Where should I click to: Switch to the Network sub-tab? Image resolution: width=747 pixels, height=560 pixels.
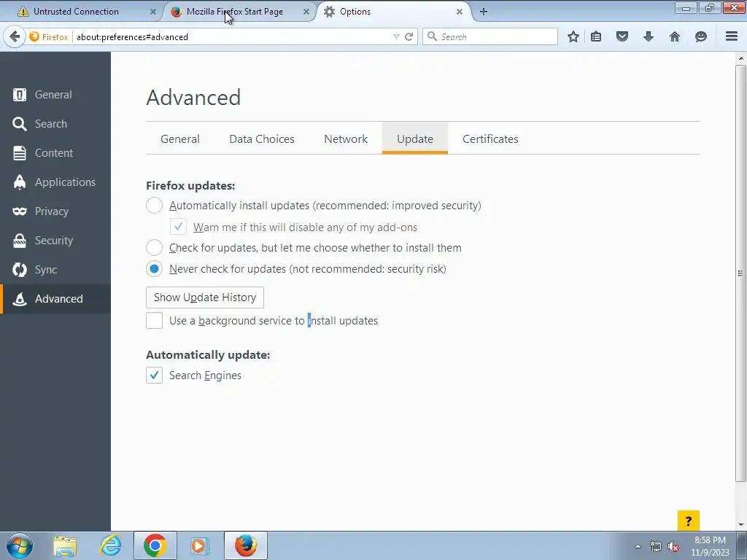(346, 139)
